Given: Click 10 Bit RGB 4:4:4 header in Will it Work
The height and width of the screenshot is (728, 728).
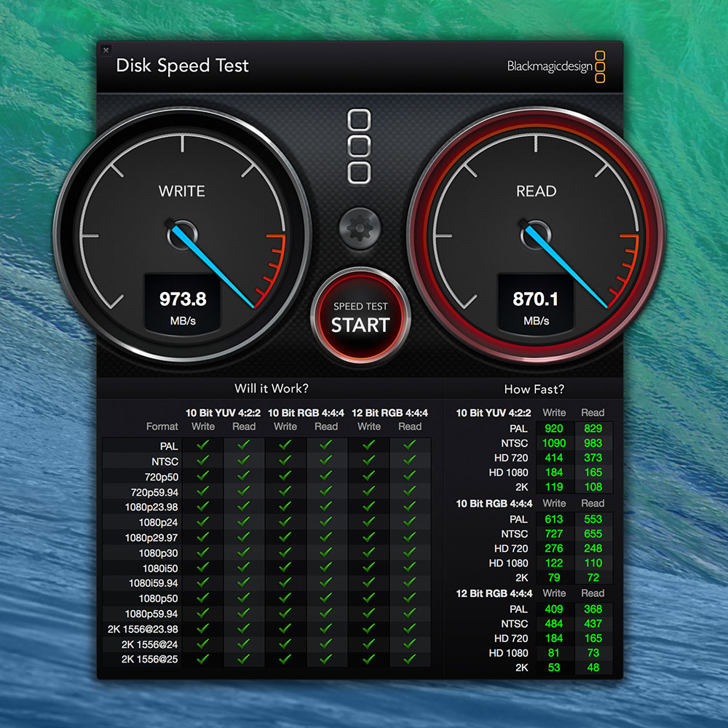Looking at the screenshot, I should (x=306, y=413).
